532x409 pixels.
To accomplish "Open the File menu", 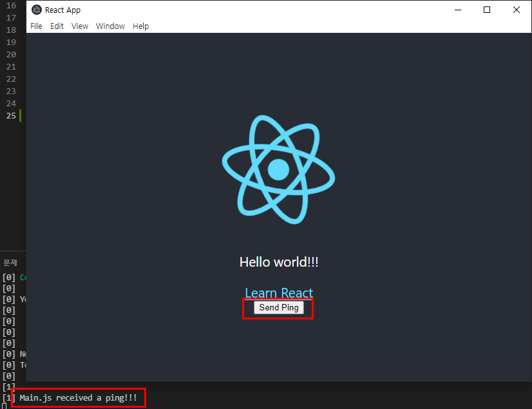I will pyautogui.click(x=36, y=26).
